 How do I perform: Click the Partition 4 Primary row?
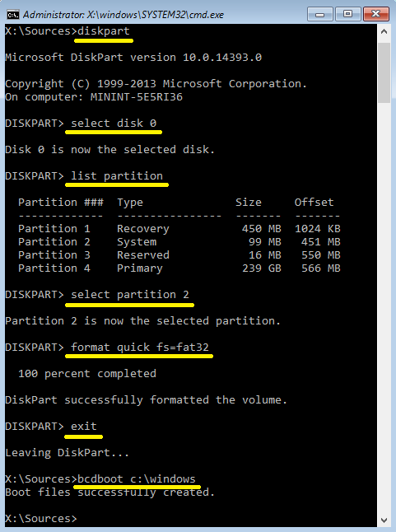click(179, 268)
